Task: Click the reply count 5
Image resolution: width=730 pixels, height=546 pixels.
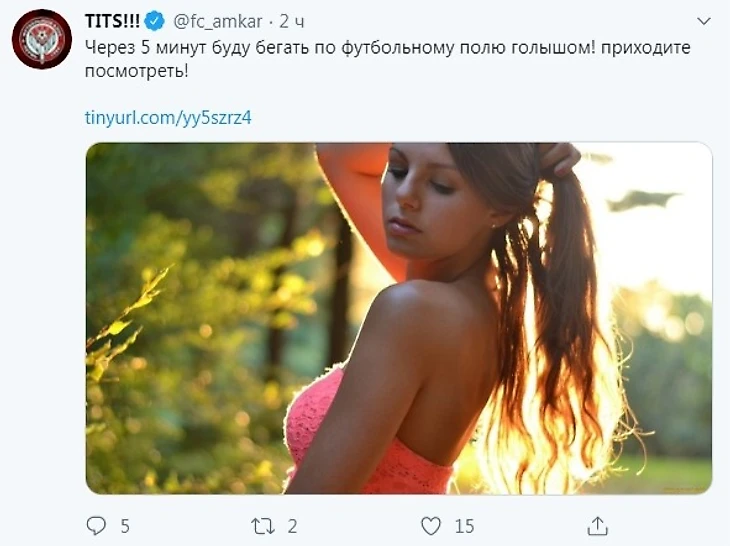Action: click(x=125, y=525)
